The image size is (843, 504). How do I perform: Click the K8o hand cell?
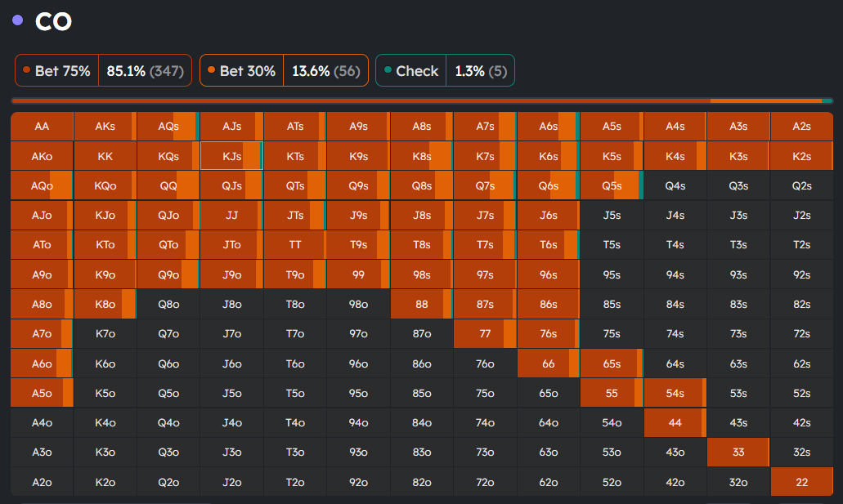click(x=105, y=304)
